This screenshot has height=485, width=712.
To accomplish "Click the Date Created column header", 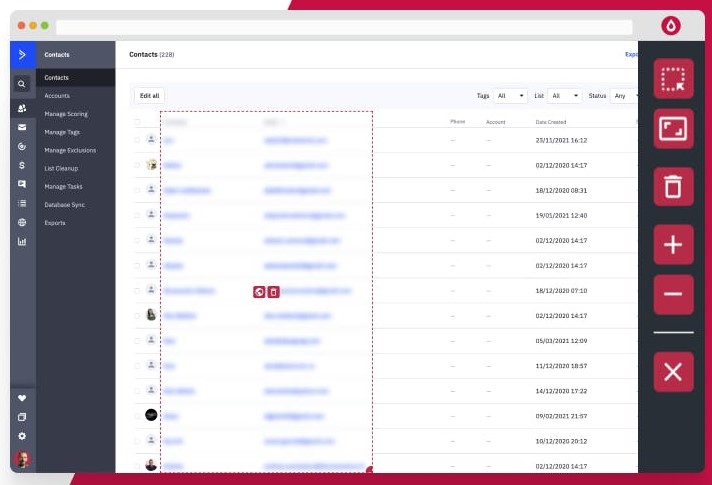I will point(551,122).
